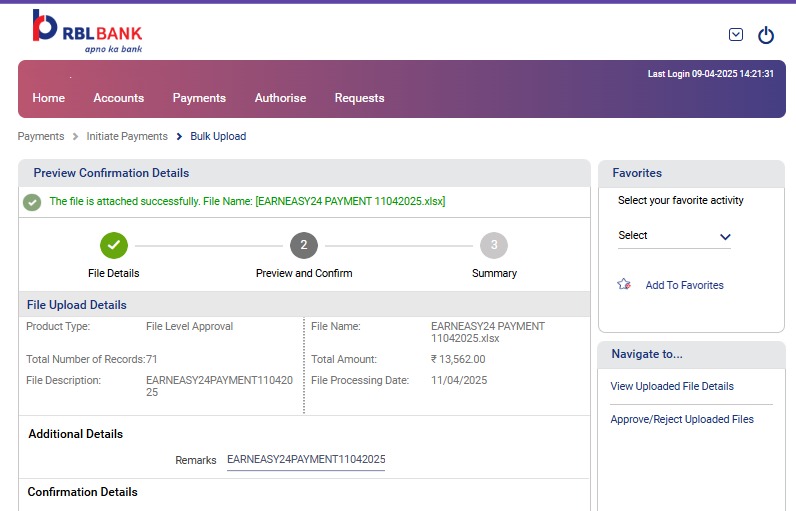
Task: Click the File Upload Details heading
Action: 77,305
